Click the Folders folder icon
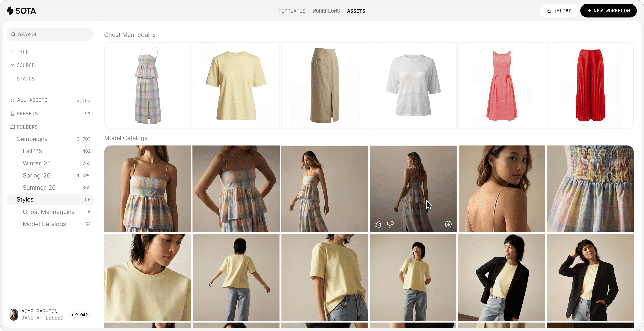The image size is (644, 331). [12, 127]
